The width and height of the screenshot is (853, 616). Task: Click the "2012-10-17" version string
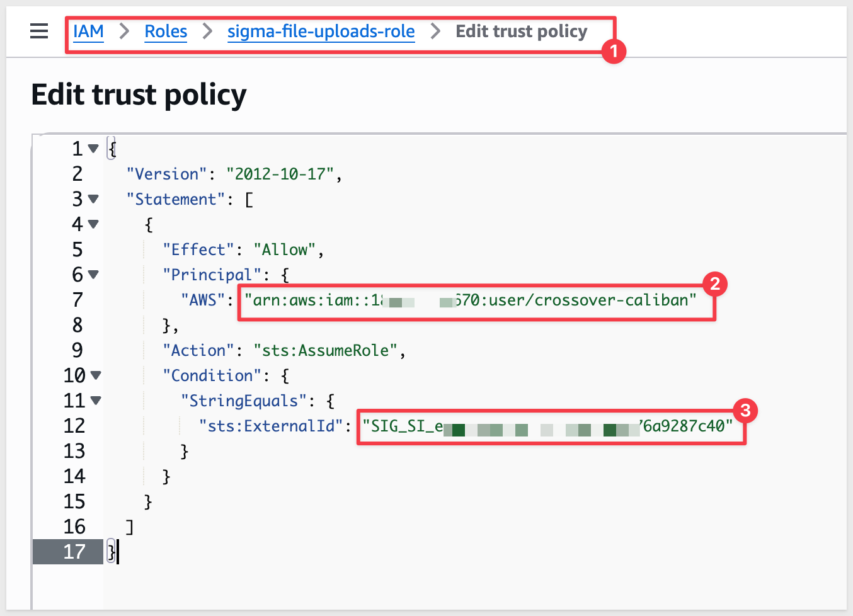tap(280, 174)
